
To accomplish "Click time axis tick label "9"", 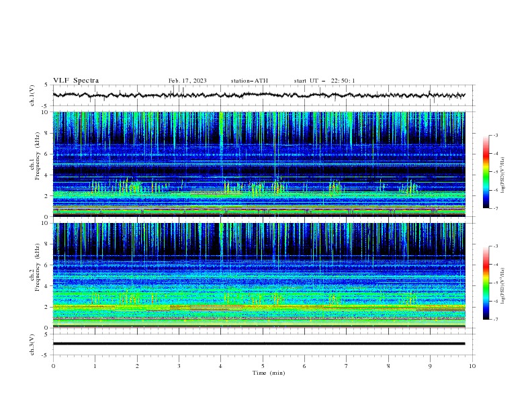I will [x=430, y=366].
